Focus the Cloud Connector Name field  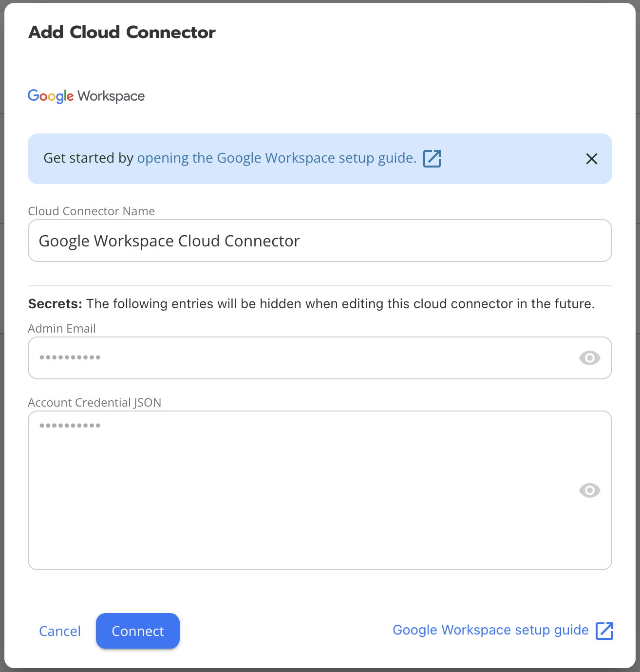[x=320, y=241]
